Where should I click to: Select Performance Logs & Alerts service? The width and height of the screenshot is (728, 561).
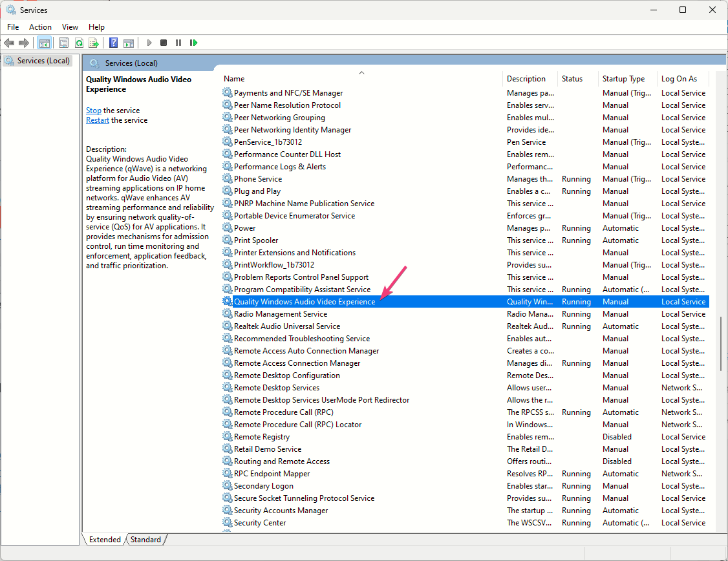tap(466, 167)
